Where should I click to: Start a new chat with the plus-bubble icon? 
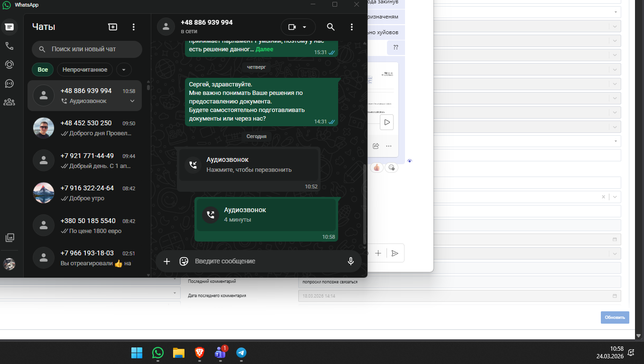tap(112, 27)
